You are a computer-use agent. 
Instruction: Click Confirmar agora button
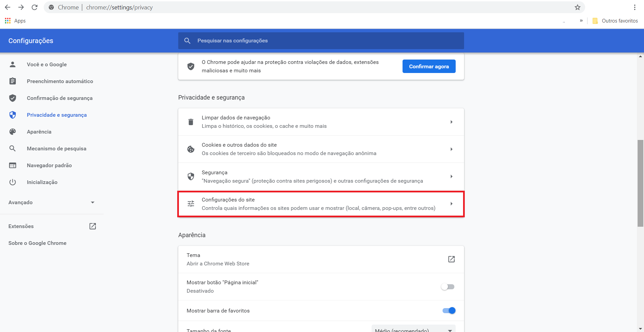[429, 67]
